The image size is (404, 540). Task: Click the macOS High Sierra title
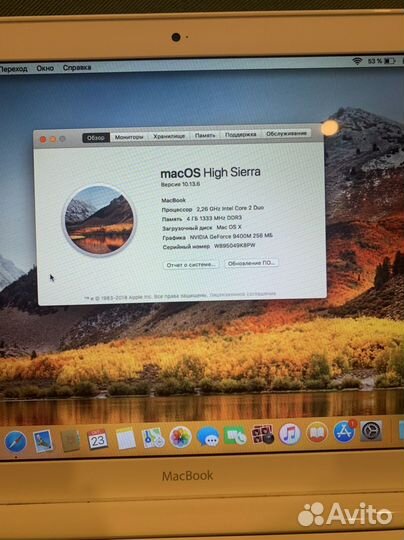tap(210, 173)
